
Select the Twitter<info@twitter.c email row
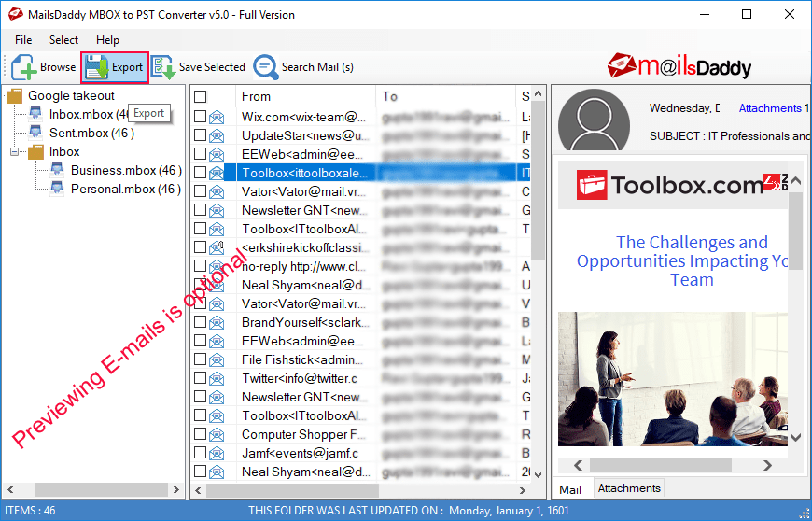pyautogui.click(x=360, y=378)
